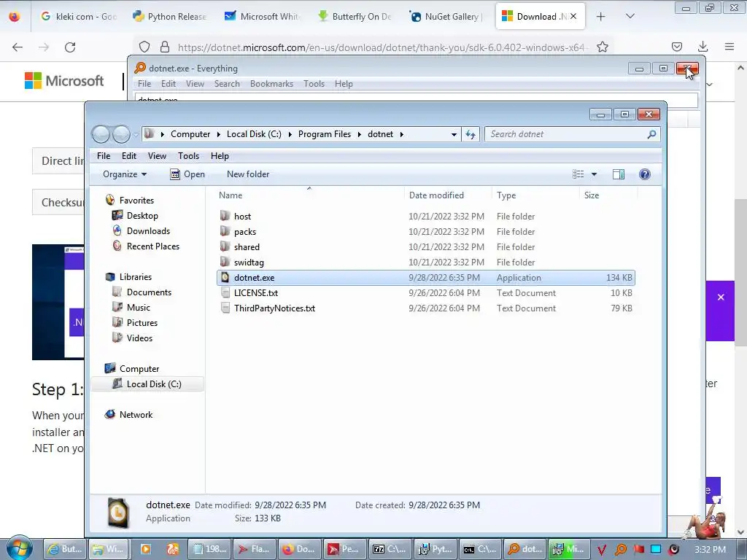The image size is (747, 560).
Task: Select Videos library
Action: pyautogui.click(x=139, y=338)
